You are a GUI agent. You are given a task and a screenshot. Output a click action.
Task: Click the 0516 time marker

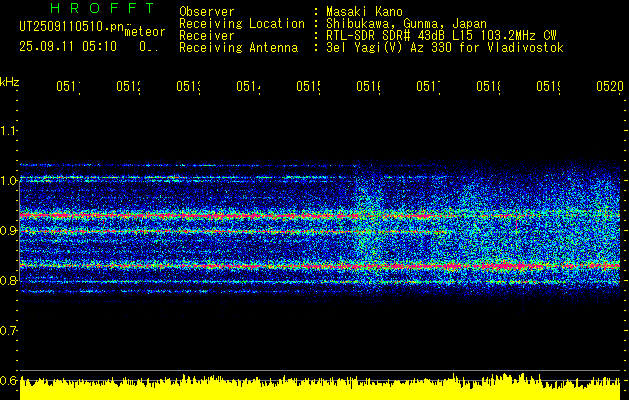(x=369, y=87)
